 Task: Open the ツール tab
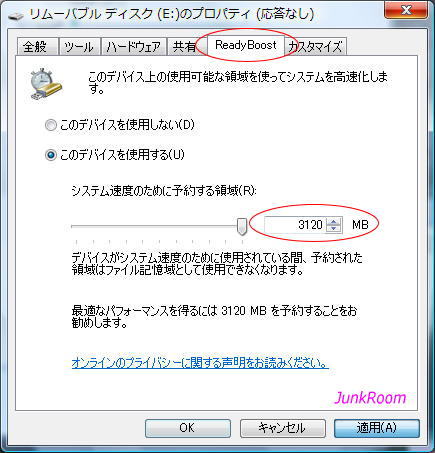79,47
